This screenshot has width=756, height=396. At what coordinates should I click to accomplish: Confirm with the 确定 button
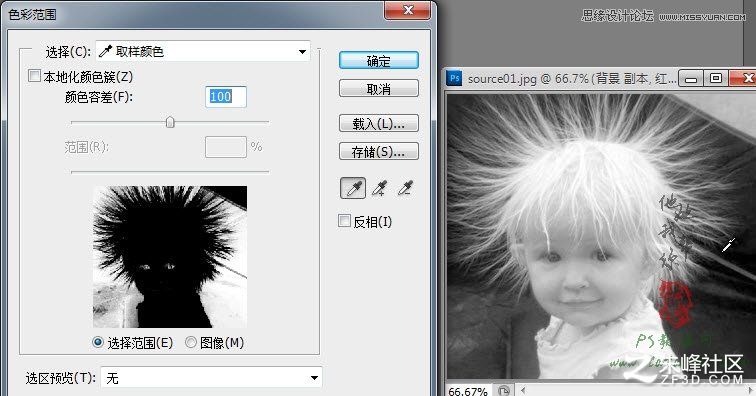pos(378,61)
